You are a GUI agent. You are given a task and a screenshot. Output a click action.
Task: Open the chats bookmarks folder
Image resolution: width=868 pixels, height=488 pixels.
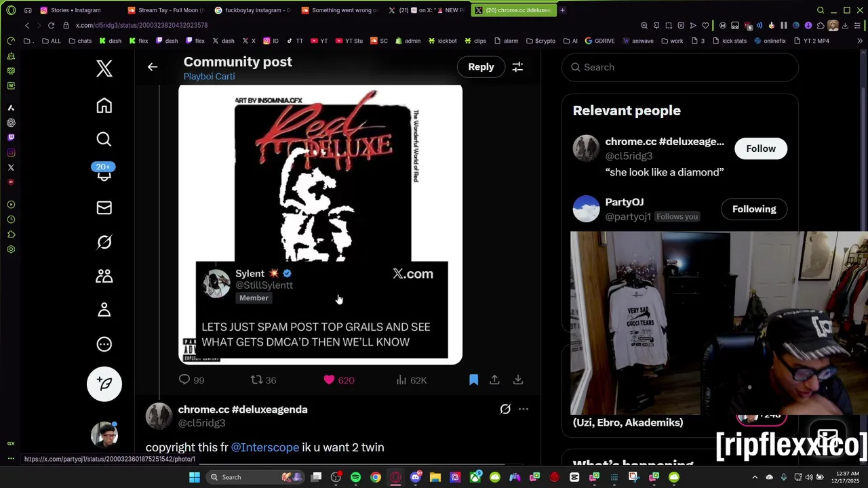(x=80, y=41)
